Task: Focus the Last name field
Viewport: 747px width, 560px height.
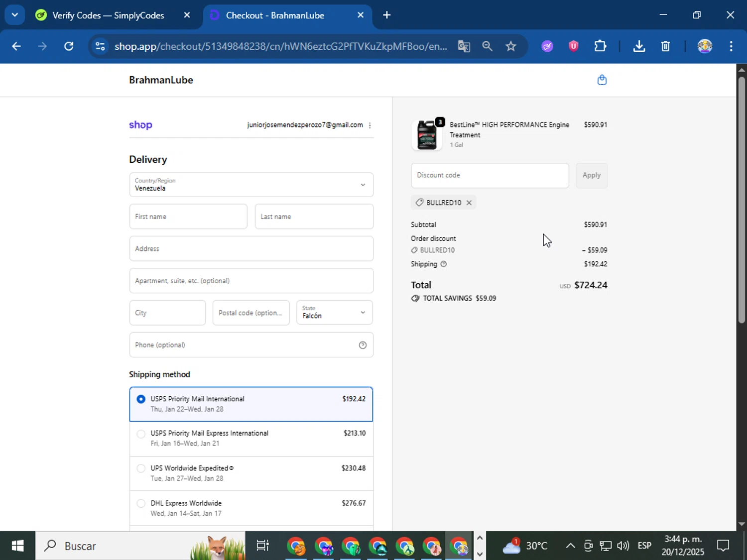Action: pyautogui.click(x=314, y=217)
